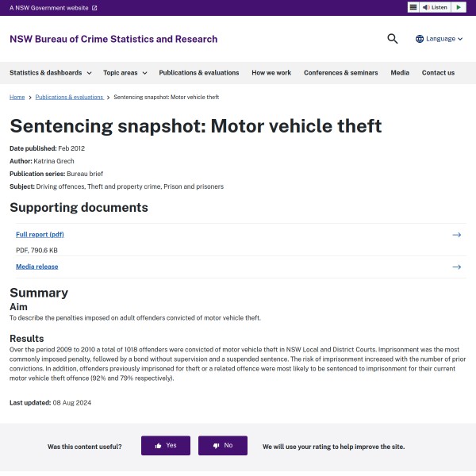476x476 pixels.
Task: Open the Media release link
Action: [x=36, y=267]
